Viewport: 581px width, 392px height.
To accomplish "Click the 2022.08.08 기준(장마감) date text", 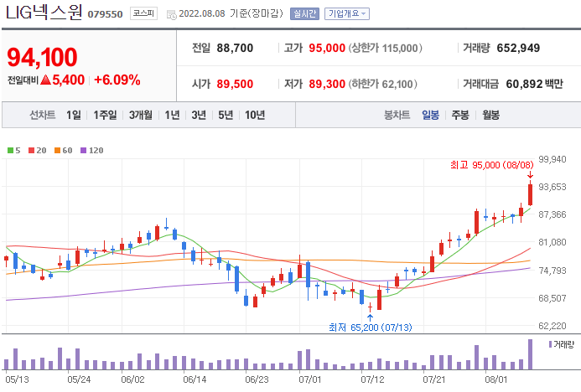I will pos(231,13).
